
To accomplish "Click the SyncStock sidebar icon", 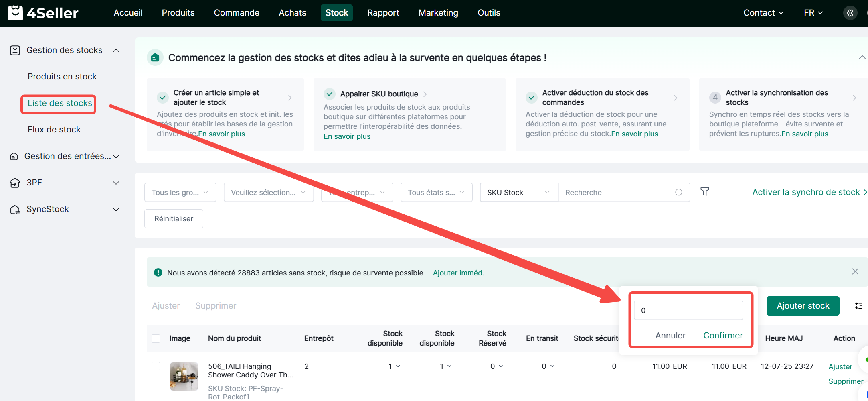I will coord(15,210).
